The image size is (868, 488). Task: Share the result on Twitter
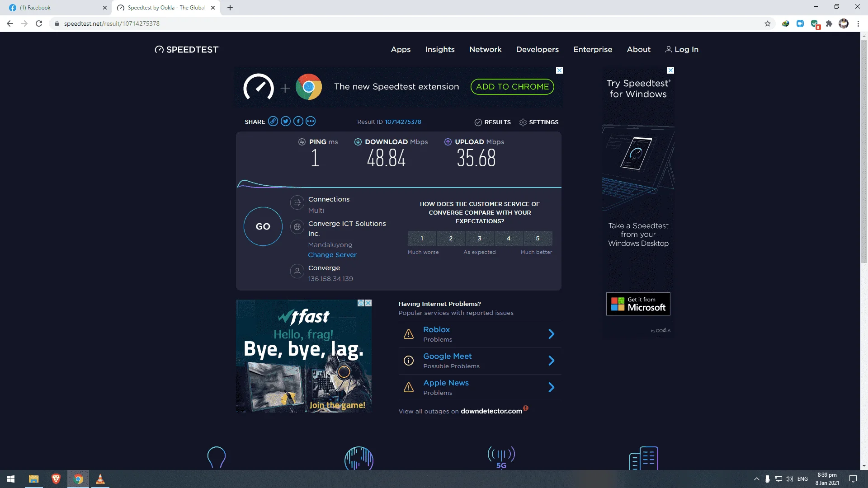click(285, 121)
